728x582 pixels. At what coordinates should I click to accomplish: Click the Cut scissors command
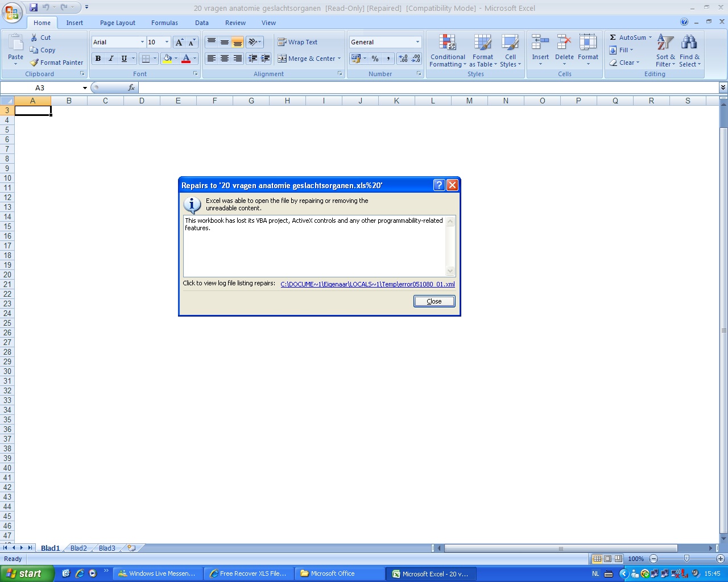pyautogui.click(x=40, y=38)
